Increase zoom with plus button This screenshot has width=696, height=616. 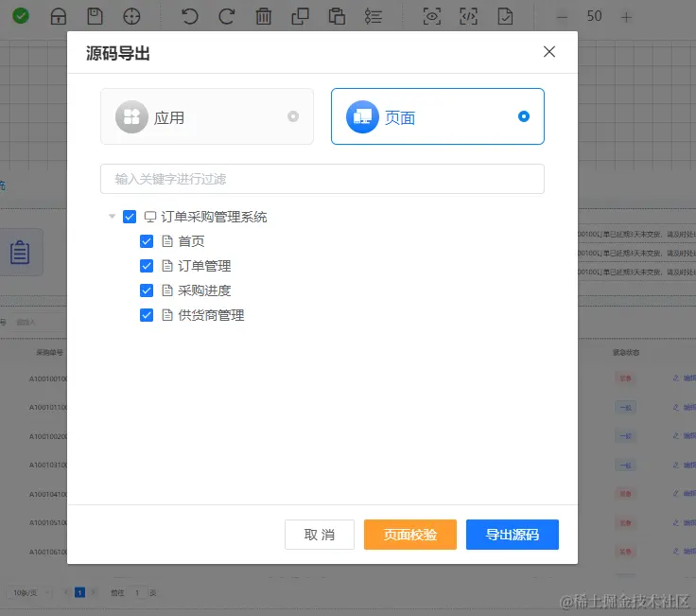626,17
